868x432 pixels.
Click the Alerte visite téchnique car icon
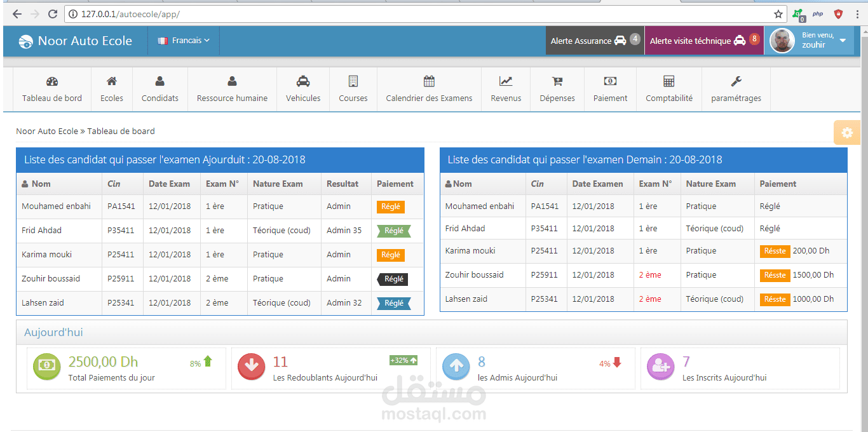740,41
